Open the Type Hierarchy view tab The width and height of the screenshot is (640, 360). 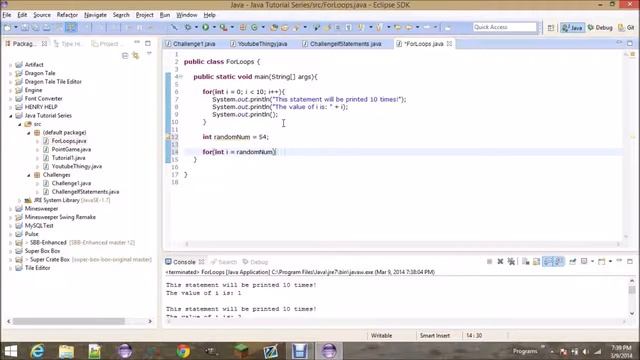click(x=68, y=44)
